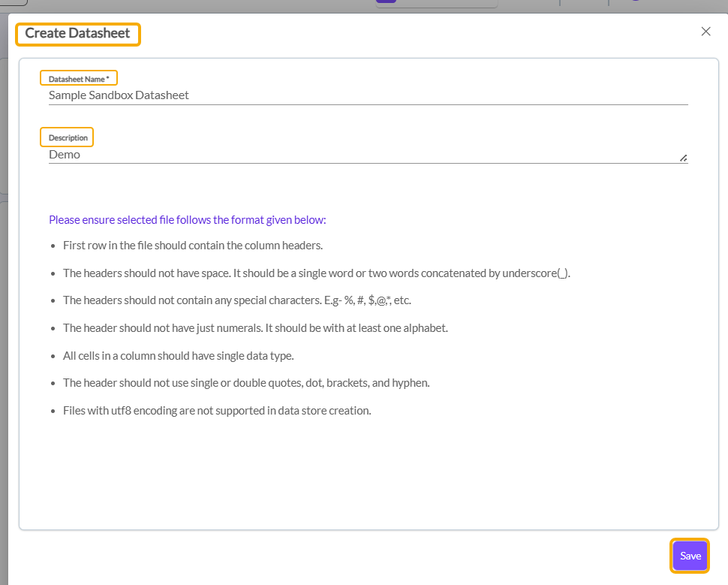This screenshot has width=728, height=585.
Task: Close the Create Datasheet dialog
Action: tap(705, 32)
